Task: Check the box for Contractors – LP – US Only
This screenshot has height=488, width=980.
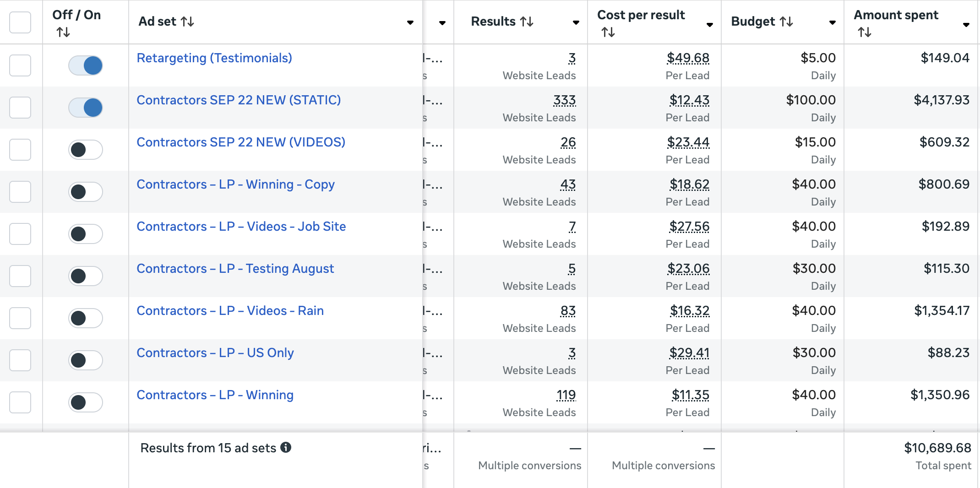Action: pyautogui.click(x=20, y=360)
